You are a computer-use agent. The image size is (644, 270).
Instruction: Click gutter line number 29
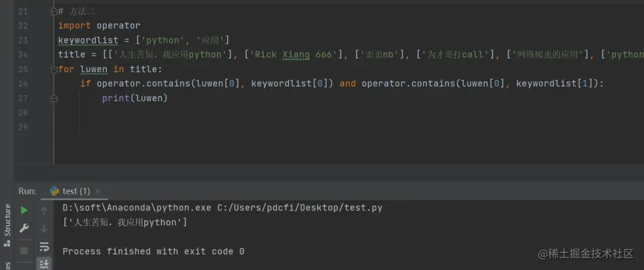click(x=23, y=127)
